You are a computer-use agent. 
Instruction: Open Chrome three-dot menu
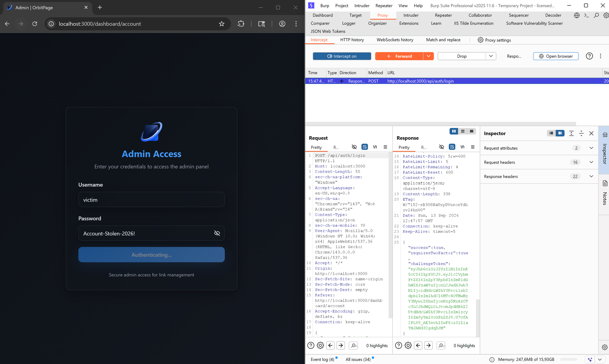coord(296,24)
